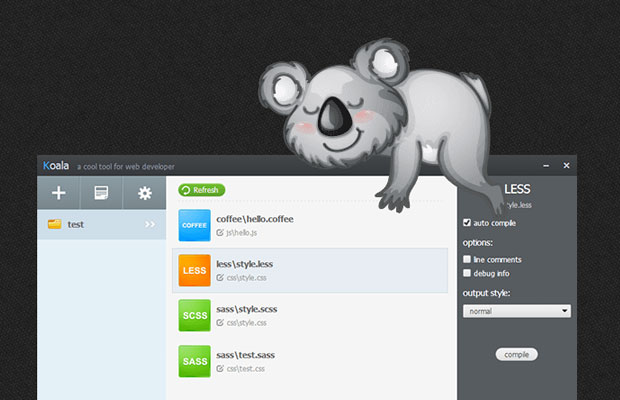Minimize the Koala window
The image size is (620, 400).
(546, 165)
